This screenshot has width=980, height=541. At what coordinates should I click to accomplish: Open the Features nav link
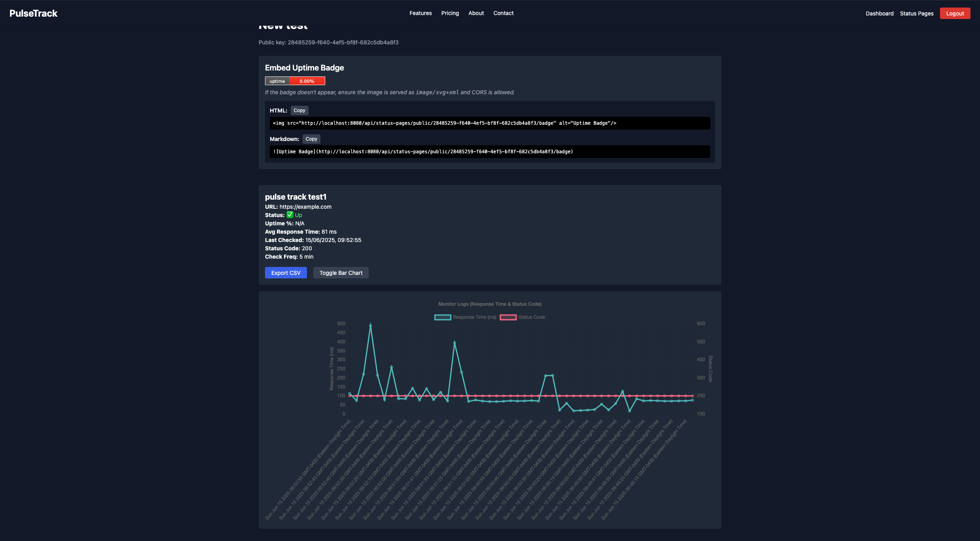pyautogui.click(x=420, y=13)
